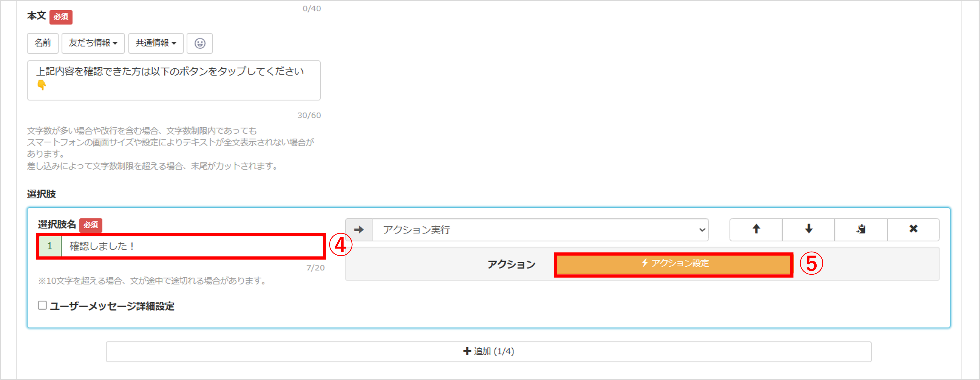Focus the 本文 message text area
Screen dimensions: 980x380
[173, 80]
